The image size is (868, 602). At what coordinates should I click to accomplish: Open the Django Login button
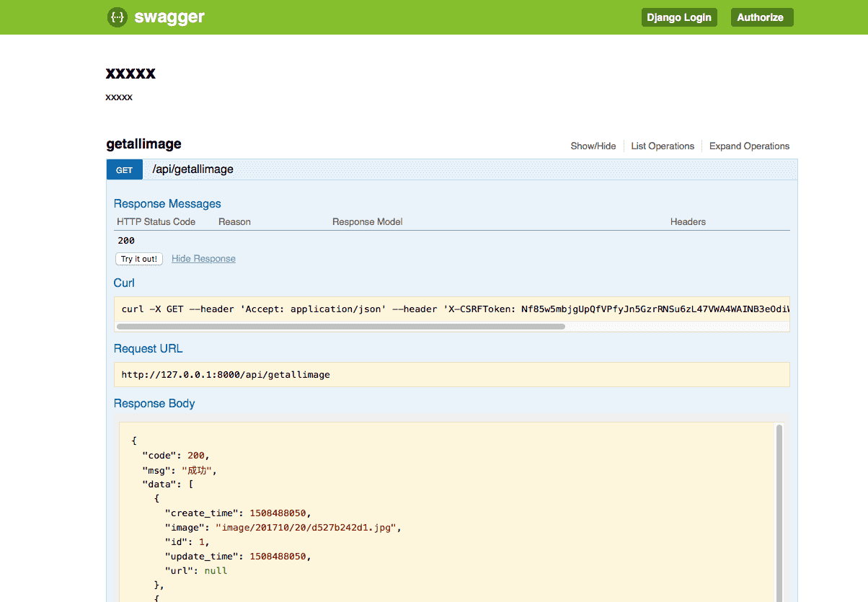tap(679, 17)
